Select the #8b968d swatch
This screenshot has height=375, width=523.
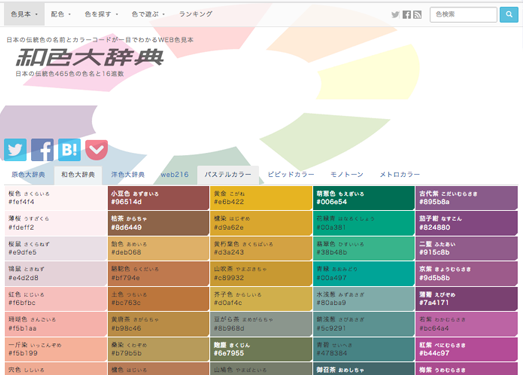tap(261, 324)
